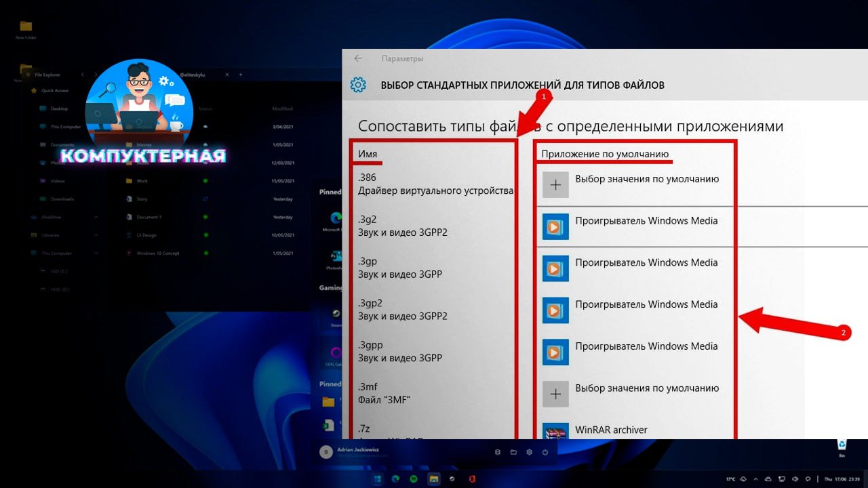Viewport: 868px width, 488px height.
Task: Collapse the Libraries chevron in File Explorer
Action: click(x=96, y=235)
